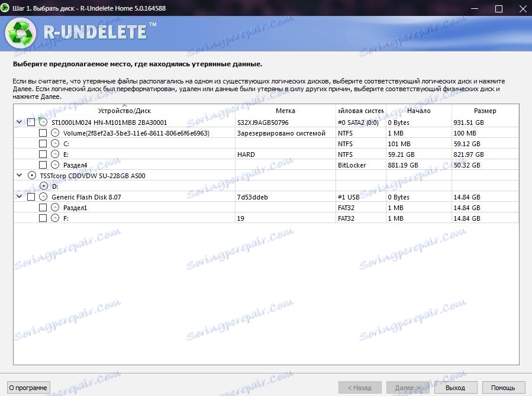Click the disc icon beside D:
The image size is (532, 396).
click(44, 186)
